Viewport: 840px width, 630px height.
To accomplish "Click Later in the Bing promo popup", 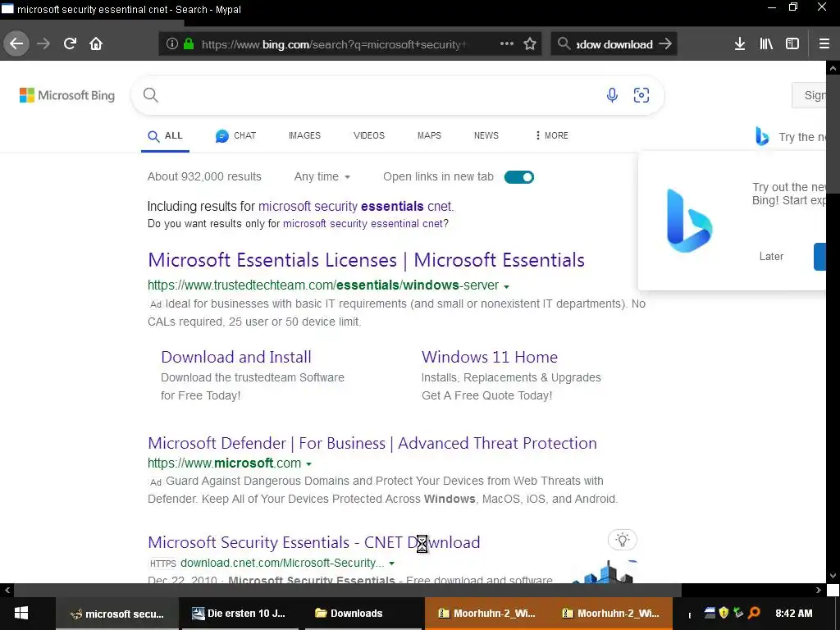I will coord(771,256).
